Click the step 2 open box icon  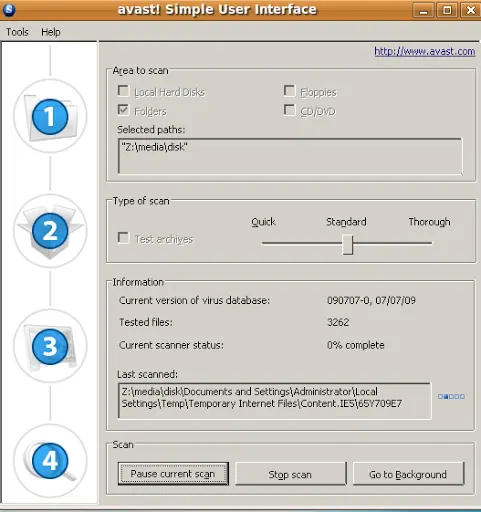coord(50,231)
